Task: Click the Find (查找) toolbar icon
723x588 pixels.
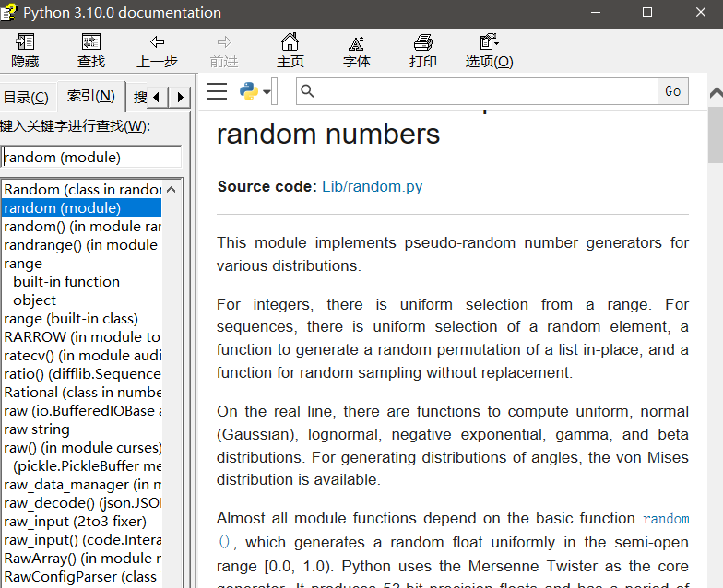Action: click(x=91, y=42)
